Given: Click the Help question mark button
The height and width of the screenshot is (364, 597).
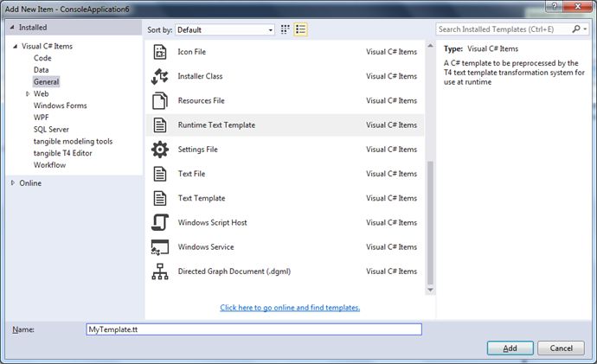Looking at the screenshot, I should (554, 6).
